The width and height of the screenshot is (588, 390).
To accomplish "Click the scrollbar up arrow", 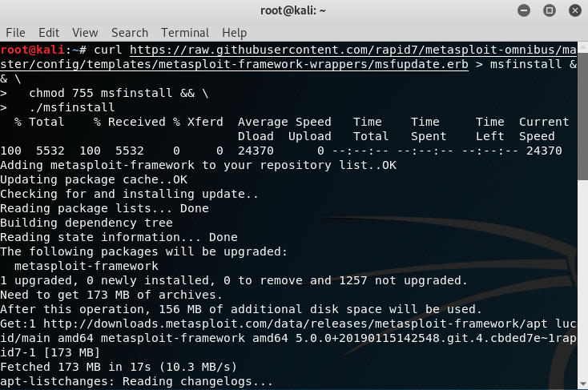I will 583,47.
